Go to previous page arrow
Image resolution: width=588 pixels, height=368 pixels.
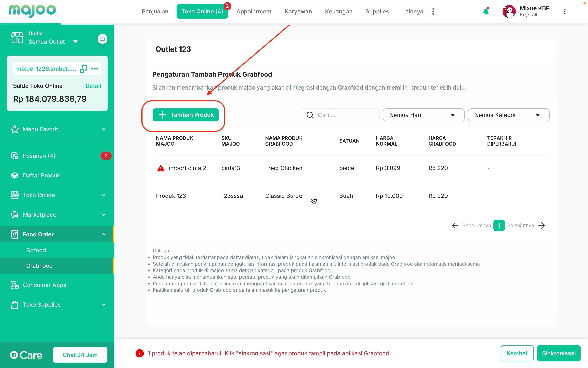point(455,225)
